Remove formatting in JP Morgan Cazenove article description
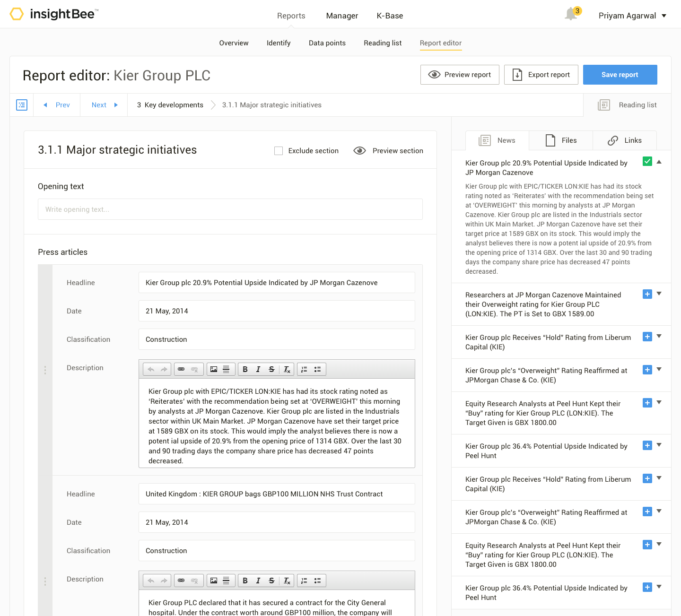Viewport: 681px width, 616px height. [287, 369]
